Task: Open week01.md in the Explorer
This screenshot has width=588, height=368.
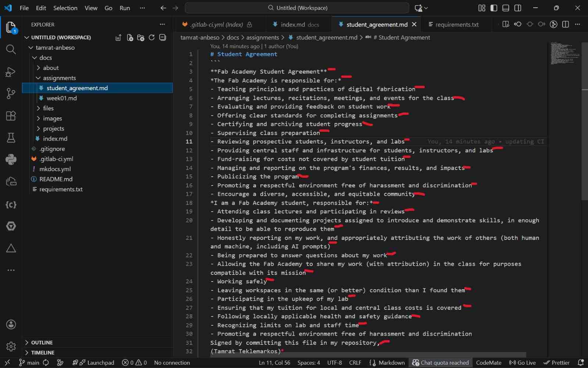Action: coord(61,98)
